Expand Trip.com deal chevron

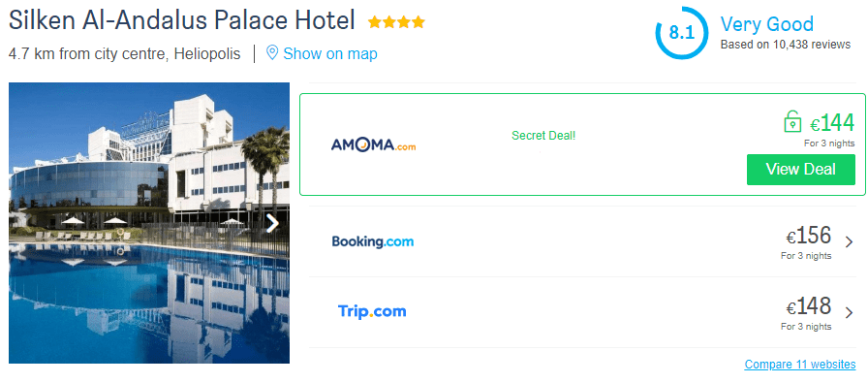point(850,312)
